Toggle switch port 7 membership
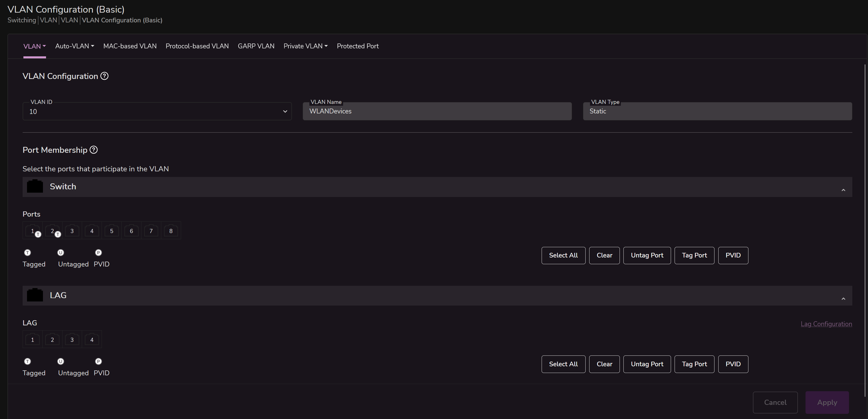Image resolution: width=868 pixels, height=419 pixels. tap(151, 231)
